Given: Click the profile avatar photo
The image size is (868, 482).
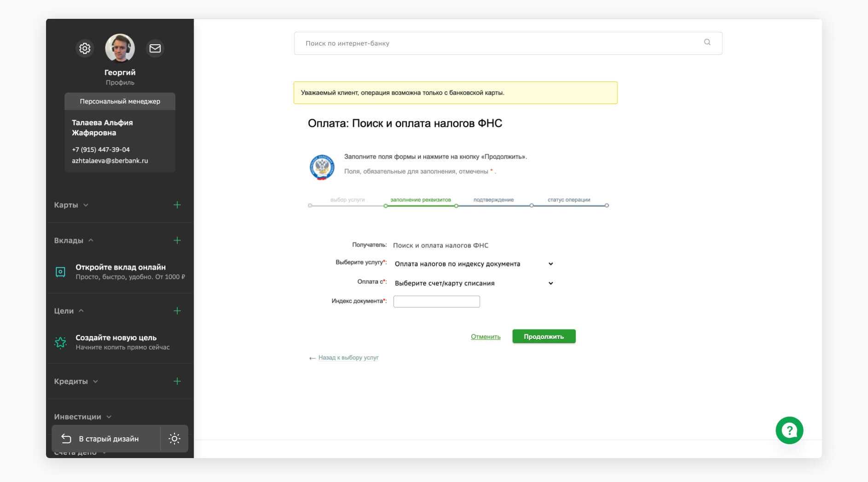Looking at the screenshot, I should pos(120,48).
